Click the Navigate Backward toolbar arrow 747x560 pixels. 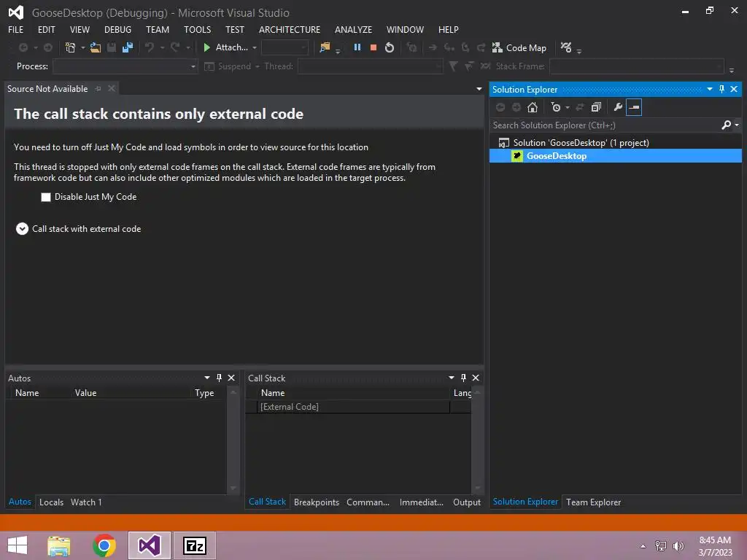(x=23, y=47)
